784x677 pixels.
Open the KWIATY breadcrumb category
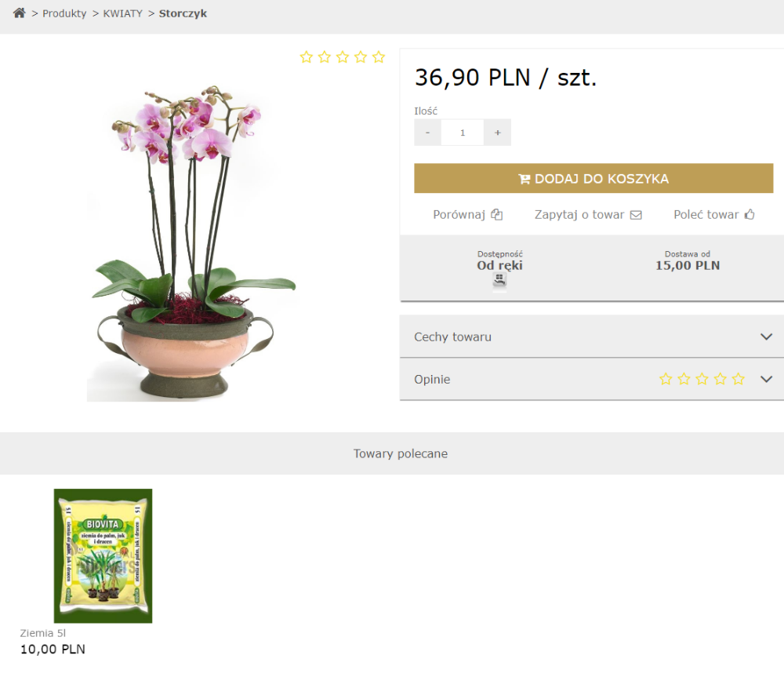pyautogui.click(x=122, y=13)
